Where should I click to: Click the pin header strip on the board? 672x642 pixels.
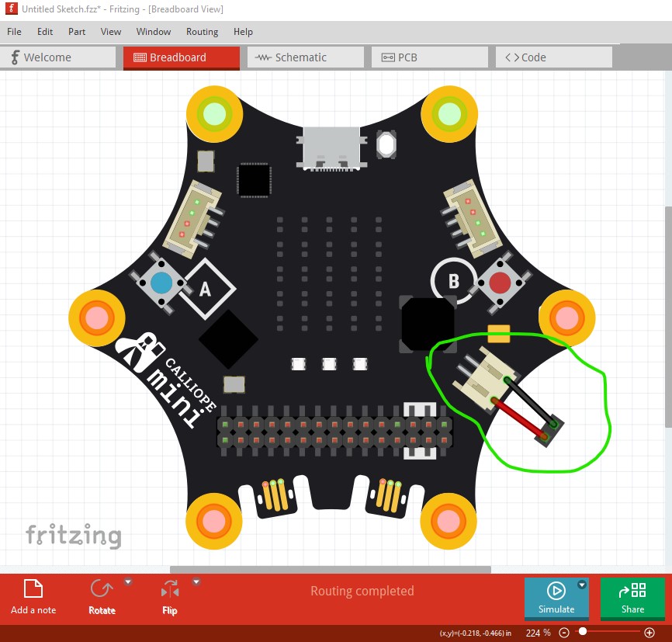tap(334, 432)
